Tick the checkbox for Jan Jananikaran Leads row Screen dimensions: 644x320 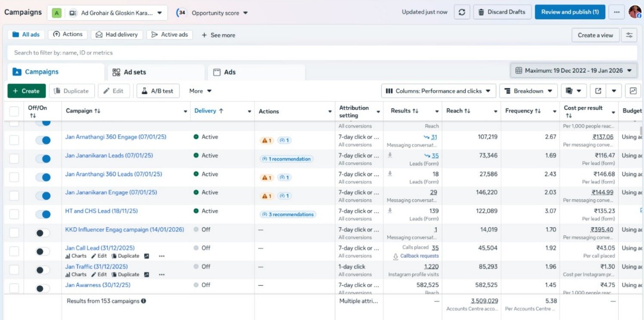pyautogui.click(x=14, y=158)
